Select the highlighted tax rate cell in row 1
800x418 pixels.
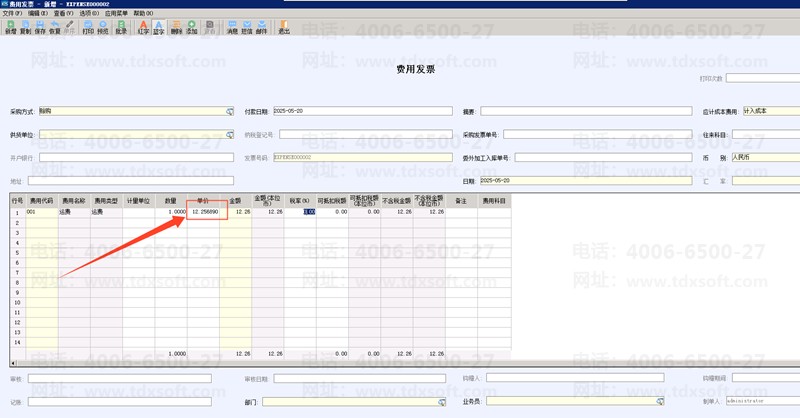coord(299,212)
